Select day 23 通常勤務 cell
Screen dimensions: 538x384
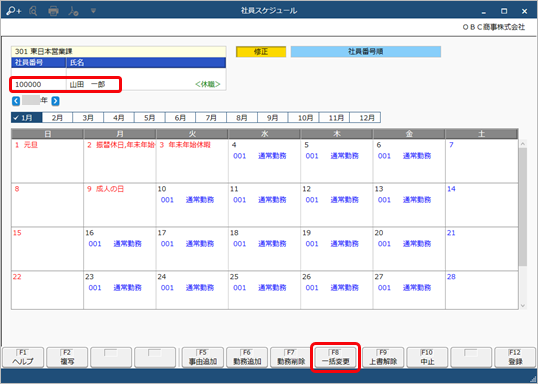(x=120, y=290)
